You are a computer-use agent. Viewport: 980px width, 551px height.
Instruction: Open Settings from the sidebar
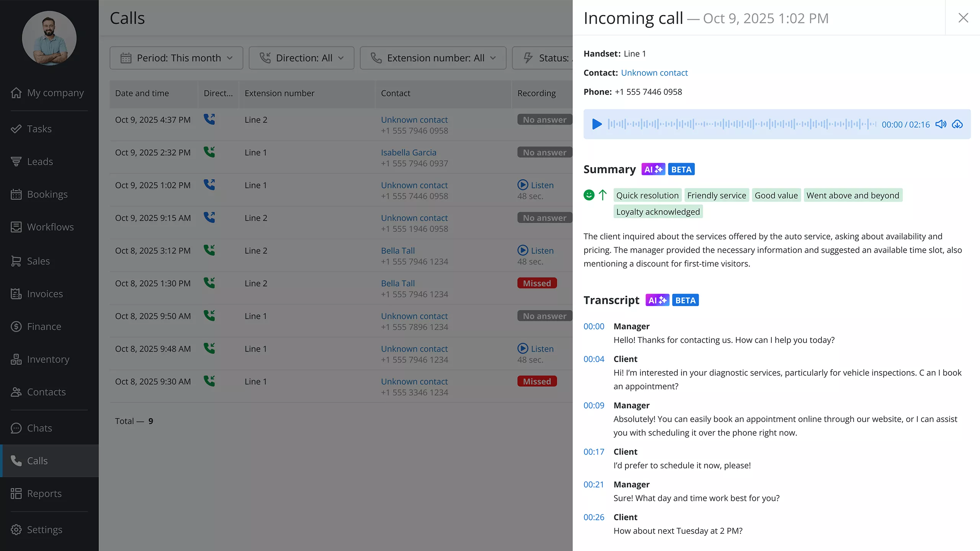pos(44,529)
